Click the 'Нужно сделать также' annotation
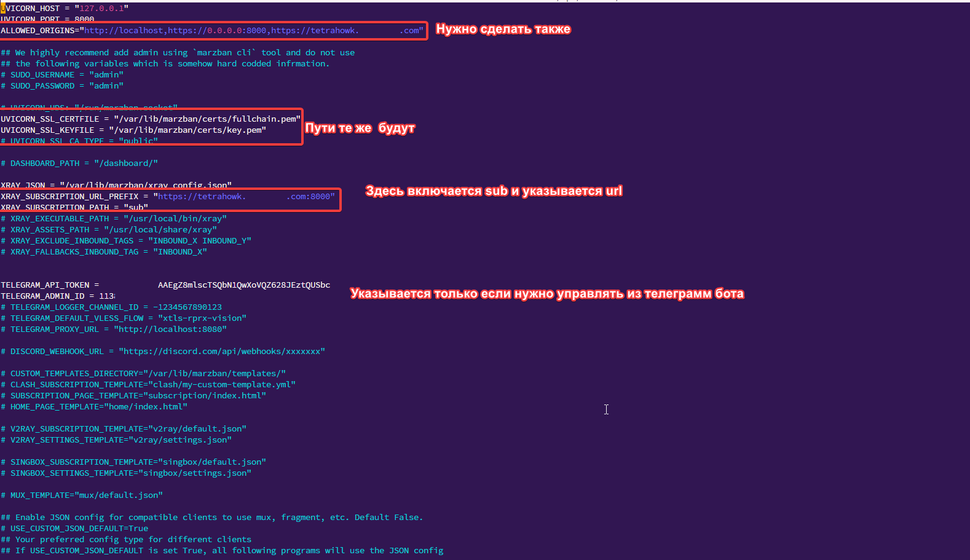The height and width of the screenshot is (560, 970). click(503, 30)
